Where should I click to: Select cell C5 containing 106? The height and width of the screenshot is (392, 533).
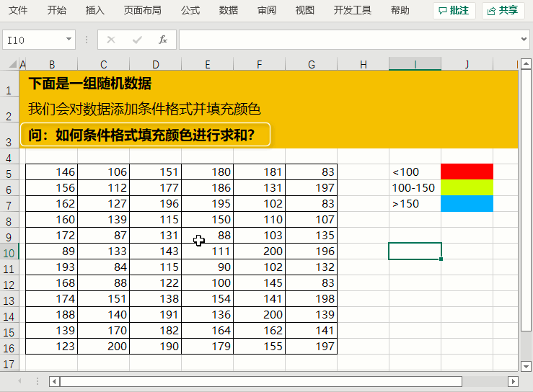(x=104, y=172)
